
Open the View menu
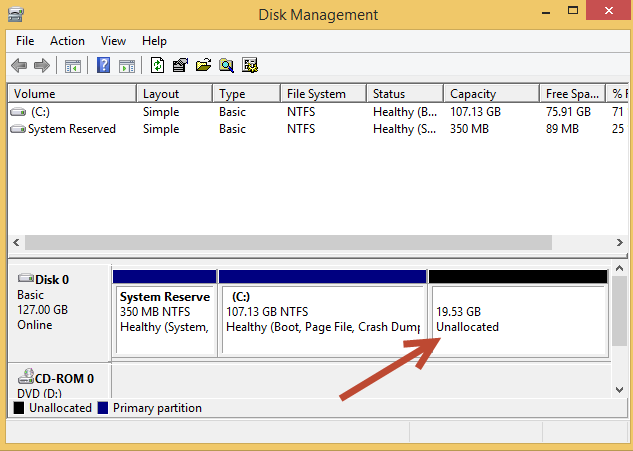tap(113, 41)
